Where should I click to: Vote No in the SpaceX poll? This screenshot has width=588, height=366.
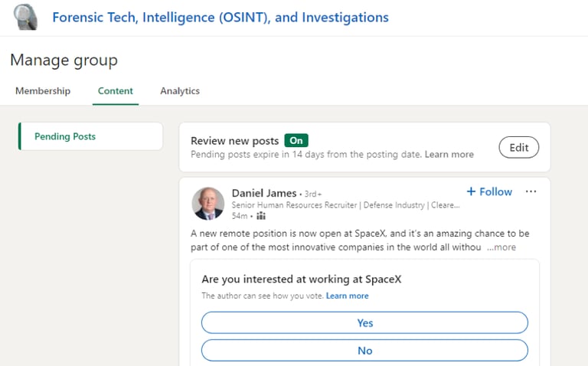pos(364,350)
